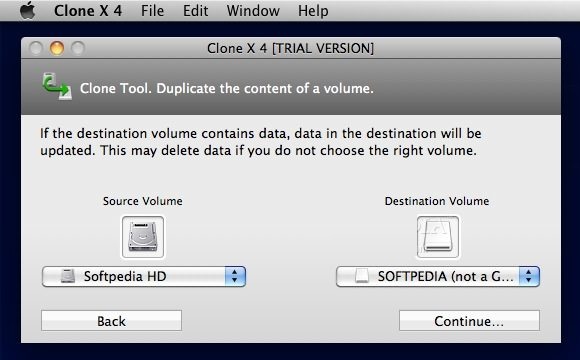Select the Softpedia HD source popup
580x360 pixels.
pos(144,276)
